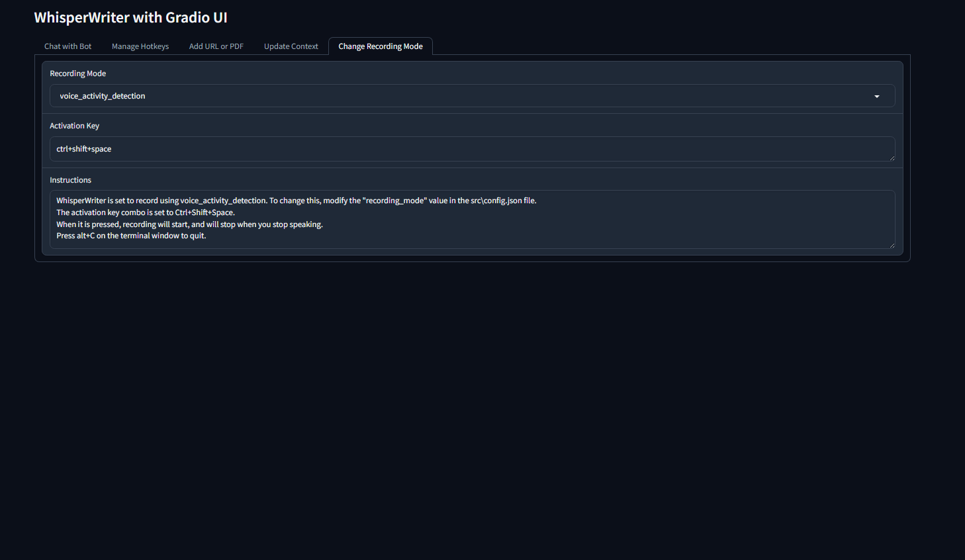Click the 'Press alt+C' quit instruction line
The image size is (965, 560).
pyautogui.click(x=131, y=236)
